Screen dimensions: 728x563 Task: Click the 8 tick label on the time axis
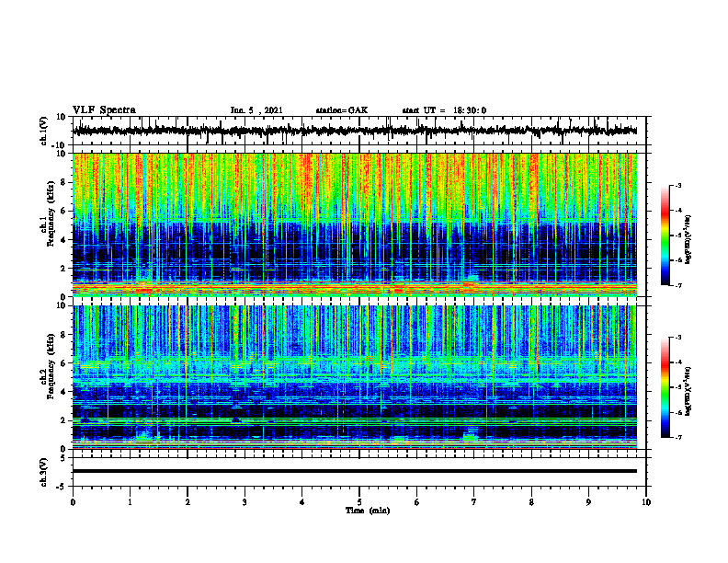[531, 502]
